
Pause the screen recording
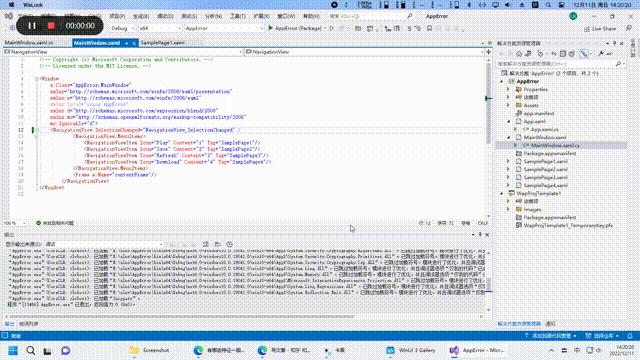(x=32, y=26)
